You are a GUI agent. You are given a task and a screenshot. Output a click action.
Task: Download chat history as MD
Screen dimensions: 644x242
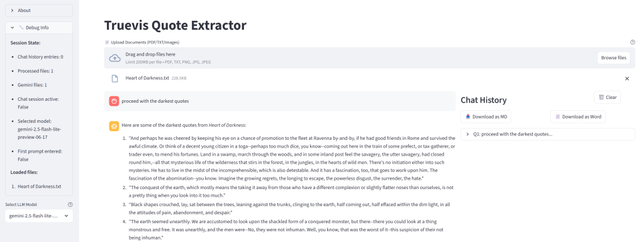coord(486,117)
